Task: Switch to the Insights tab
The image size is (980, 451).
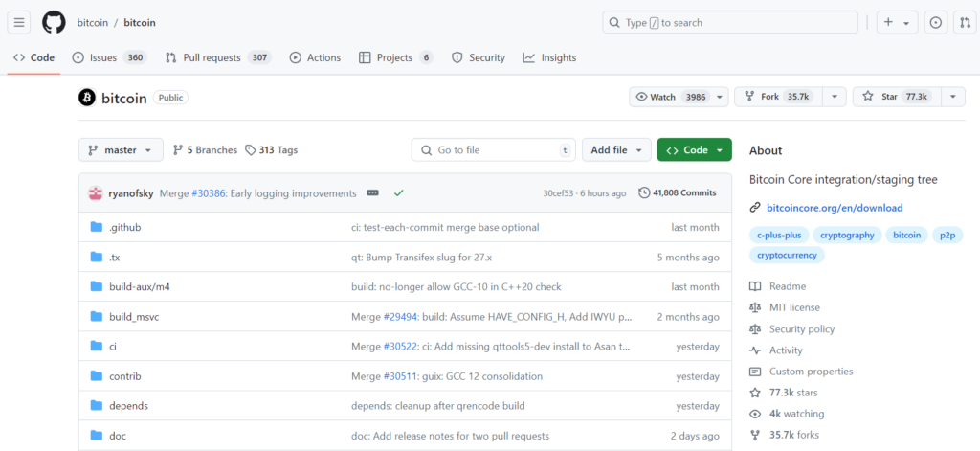Action: coord(549,57)
